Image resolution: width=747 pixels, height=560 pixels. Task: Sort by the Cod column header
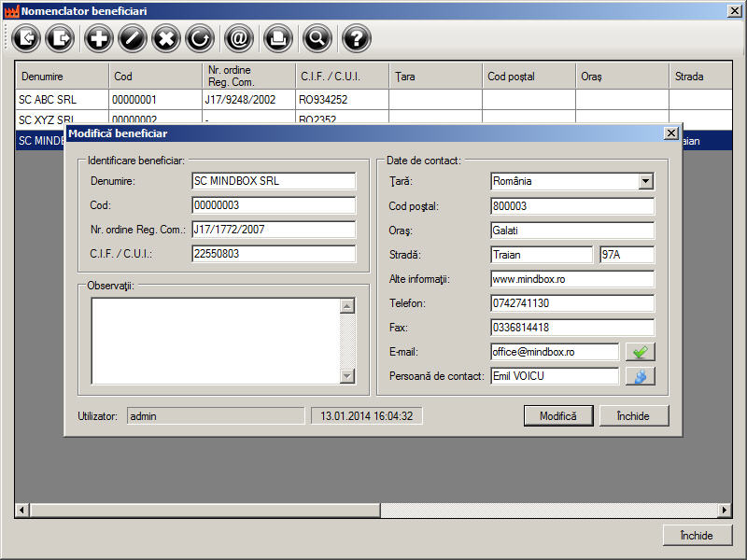(x=155, y=77)
